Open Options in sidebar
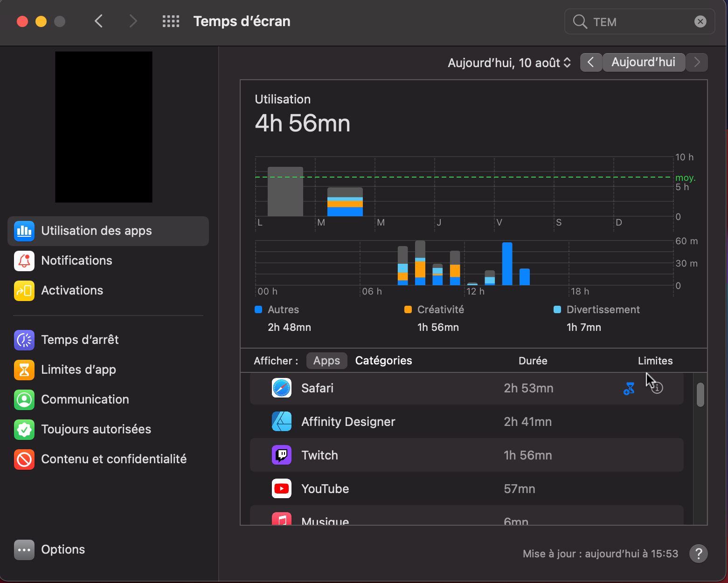The image size is (728, 583). tap(108, 550)
